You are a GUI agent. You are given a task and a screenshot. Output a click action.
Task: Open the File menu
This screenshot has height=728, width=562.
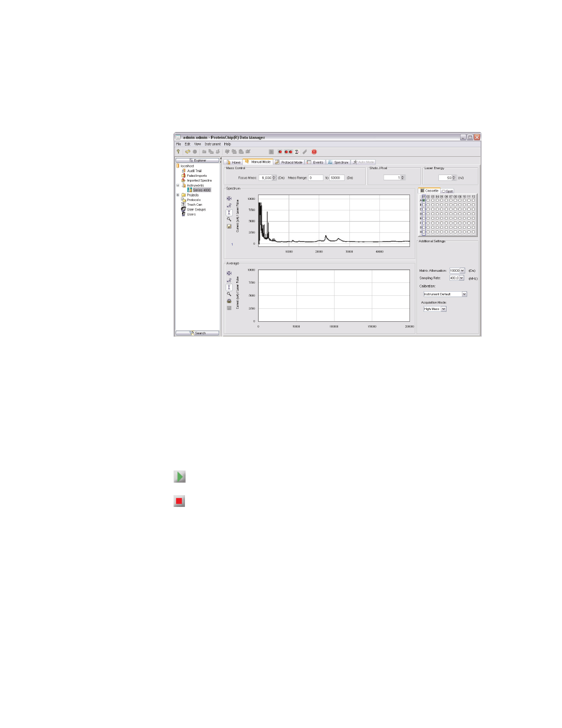(x=178, y=144)
